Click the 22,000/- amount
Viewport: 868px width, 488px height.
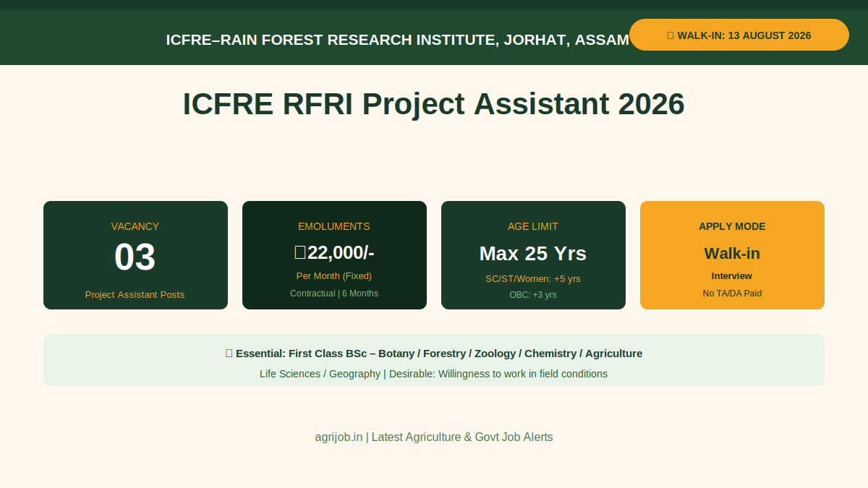(x=334, y=252)
